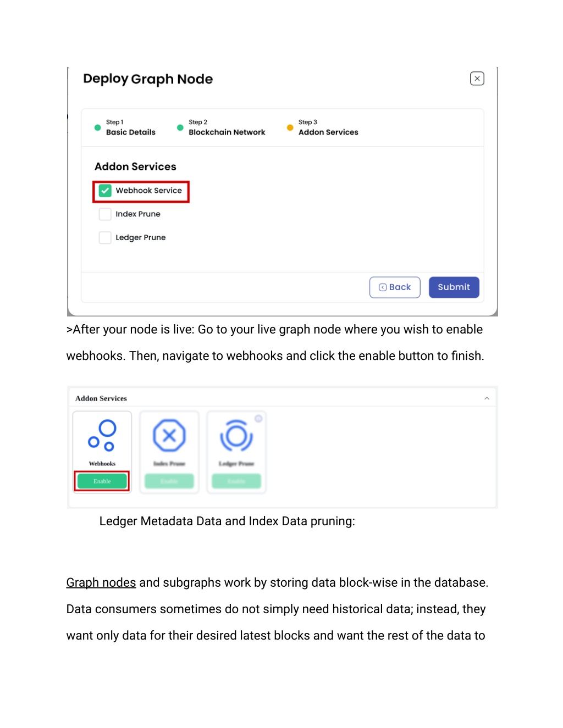Click the Webhooks circles icon
Viewport: 563px width, 728px height.
(x=102, y=436)
